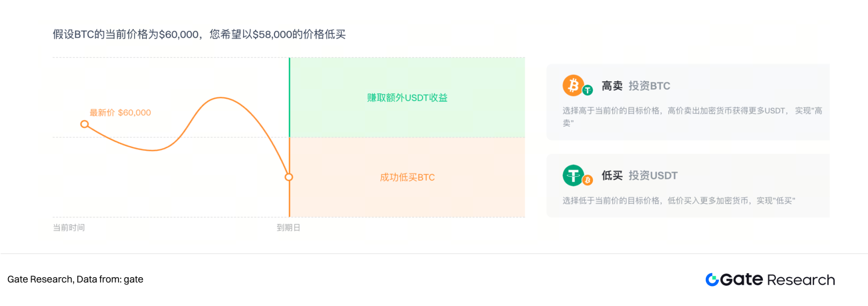Click the 最新价 starting point circle on chart
This screenshot has width=868, height=306.
(84, 124)
